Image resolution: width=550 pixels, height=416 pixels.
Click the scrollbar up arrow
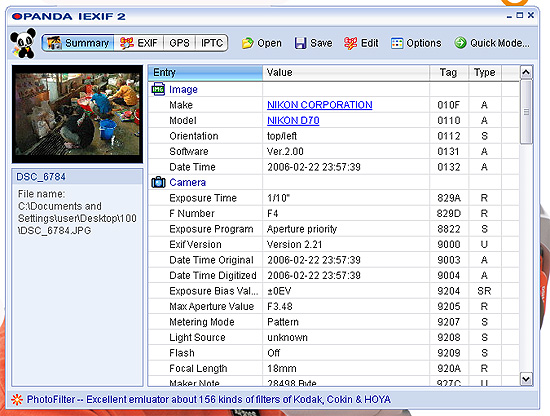[526, 73]
